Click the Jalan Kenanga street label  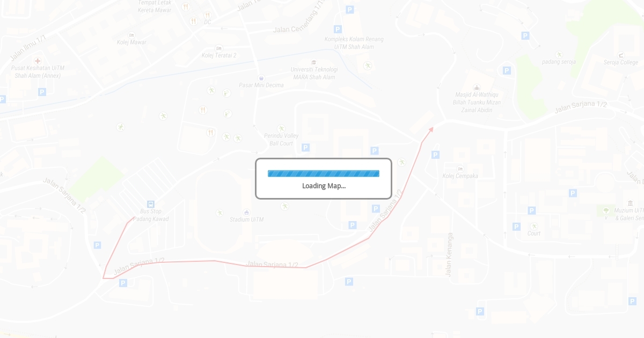point(450,254)
